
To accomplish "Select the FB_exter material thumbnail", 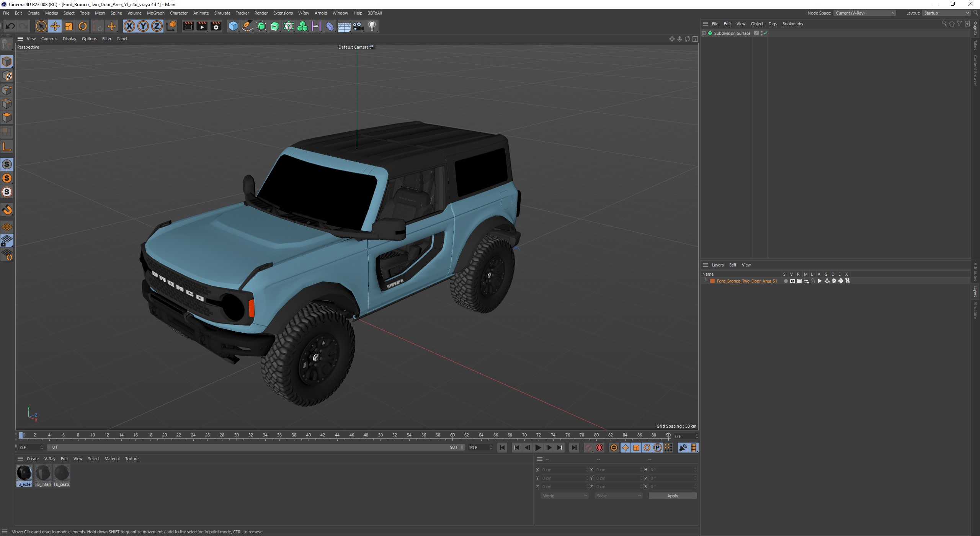I will (24, 476).
